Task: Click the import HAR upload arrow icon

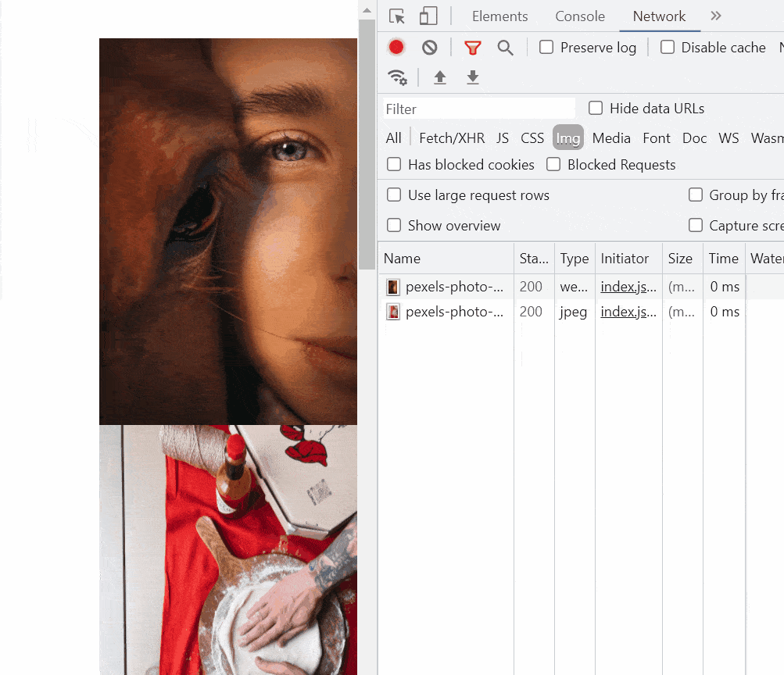Action: (x=440, y=77)
